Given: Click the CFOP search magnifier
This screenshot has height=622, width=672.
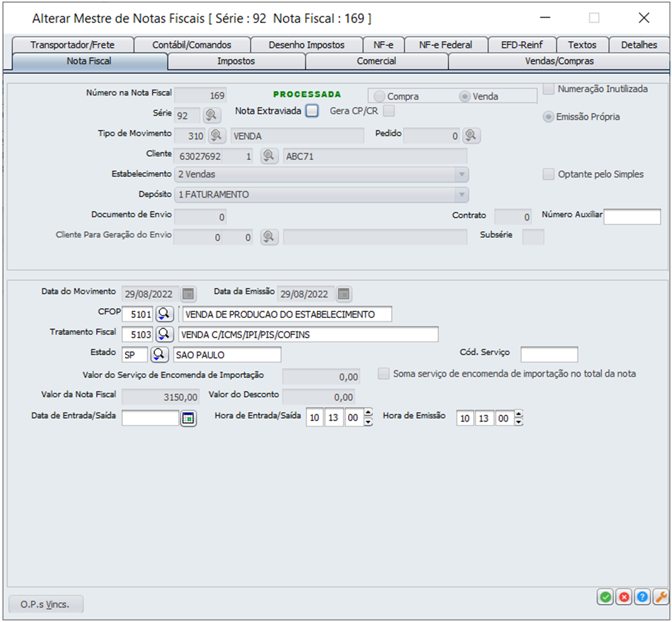Looking at the screenshot, I should coord(164,314).
